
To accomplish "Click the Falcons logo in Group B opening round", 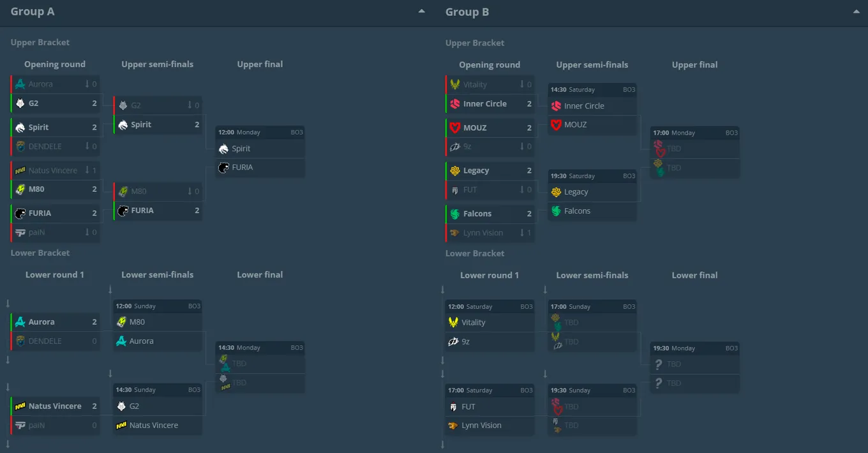I will (454, 214).
